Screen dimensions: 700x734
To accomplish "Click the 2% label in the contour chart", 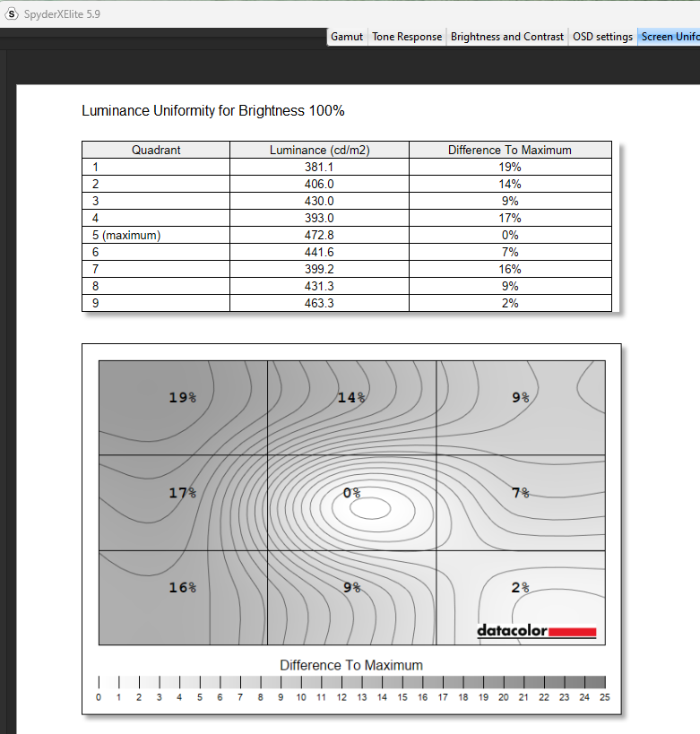I will coord(521,587).
